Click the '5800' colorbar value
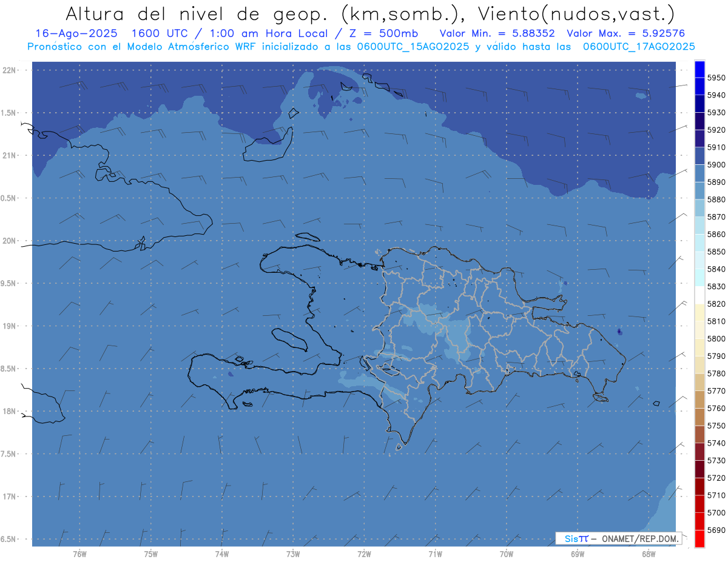This screenshot has height=562, width=728. 716,339
